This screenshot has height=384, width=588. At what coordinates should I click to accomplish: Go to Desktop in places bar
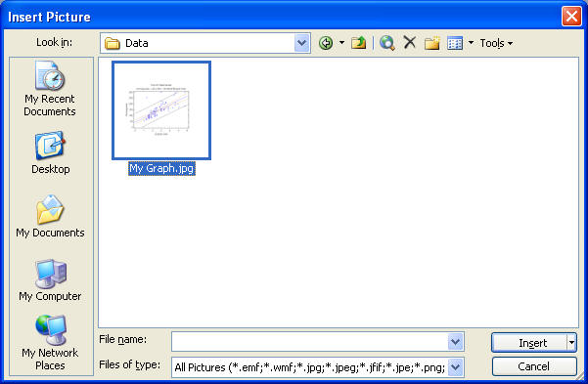click(x=50, y=152)
